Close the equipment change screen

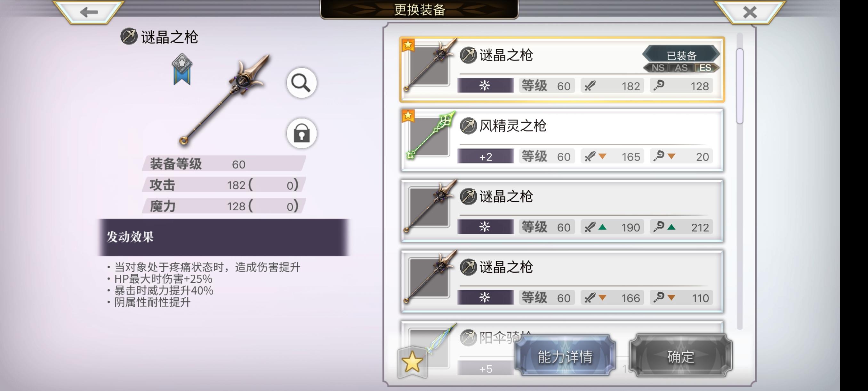[x=750, y=12]
